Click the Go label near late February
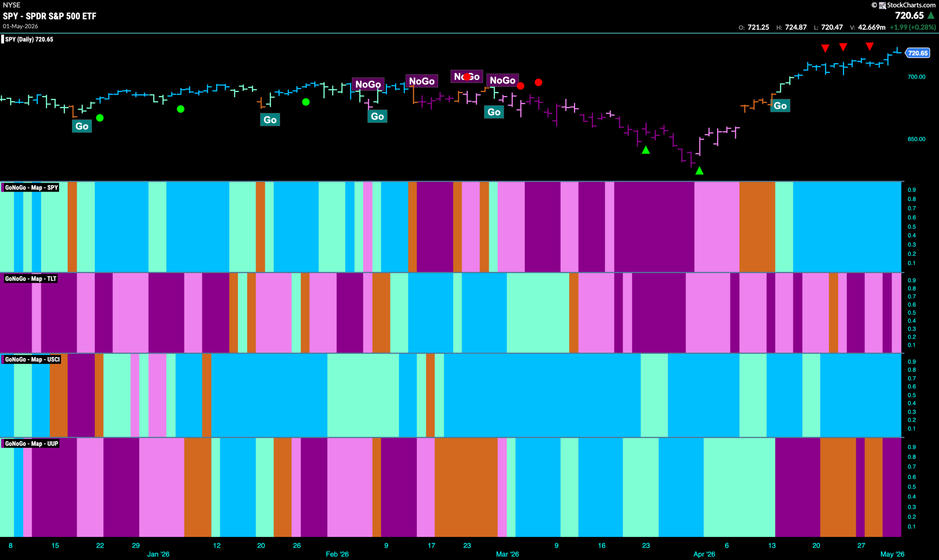This screenshot has height=560, width=939. click(x=494, y=112)
